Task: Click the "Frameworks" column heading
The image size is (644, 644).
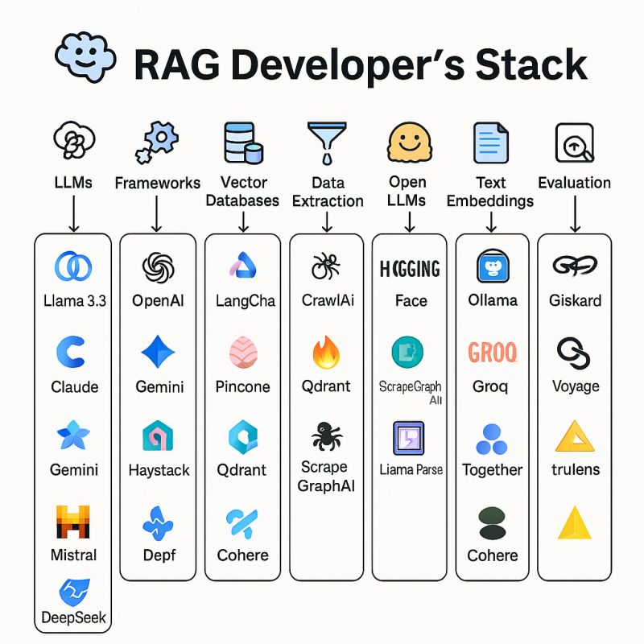Action: 158,183
